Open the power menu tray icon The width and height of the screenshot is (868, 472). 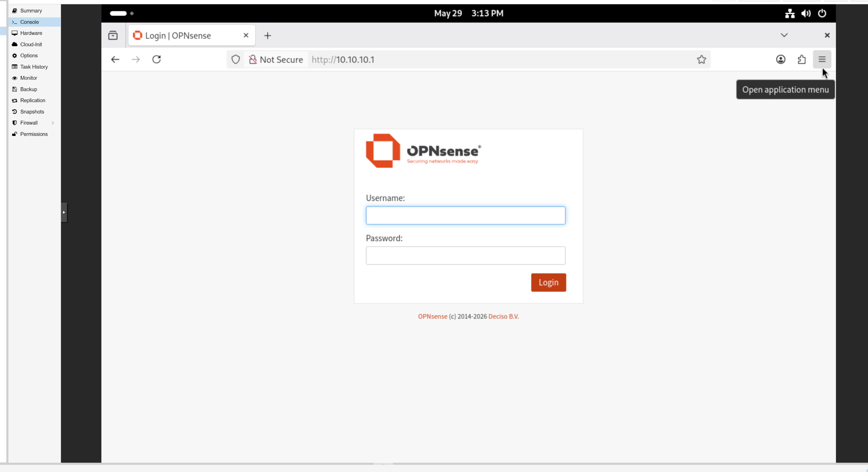tap(822, 13)
